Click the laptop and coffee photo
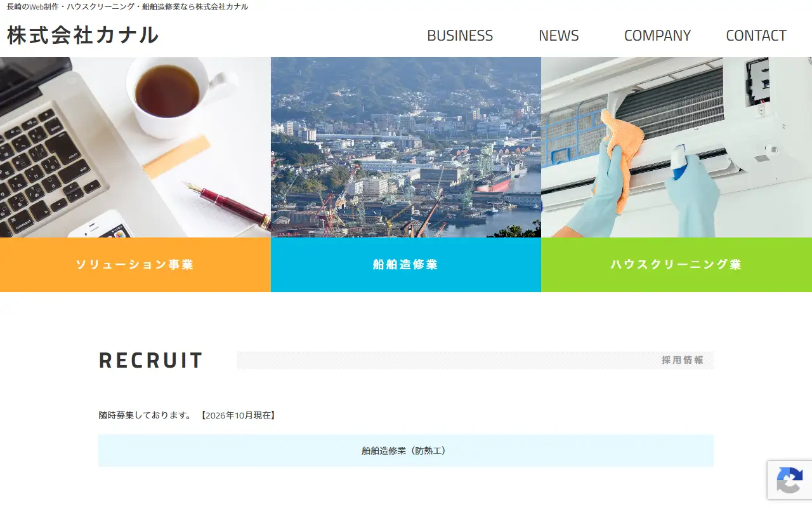The image size is (812, 508). click(135, 147)
